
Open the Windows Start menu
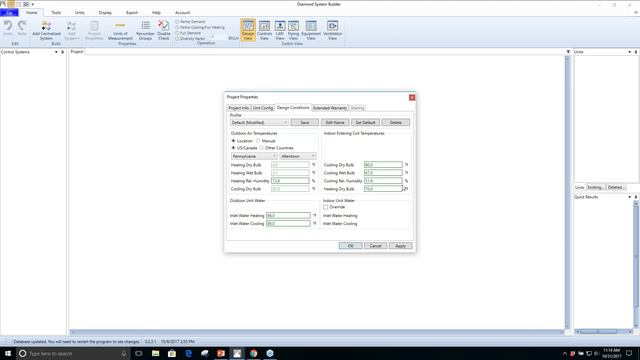coord(8,353)
